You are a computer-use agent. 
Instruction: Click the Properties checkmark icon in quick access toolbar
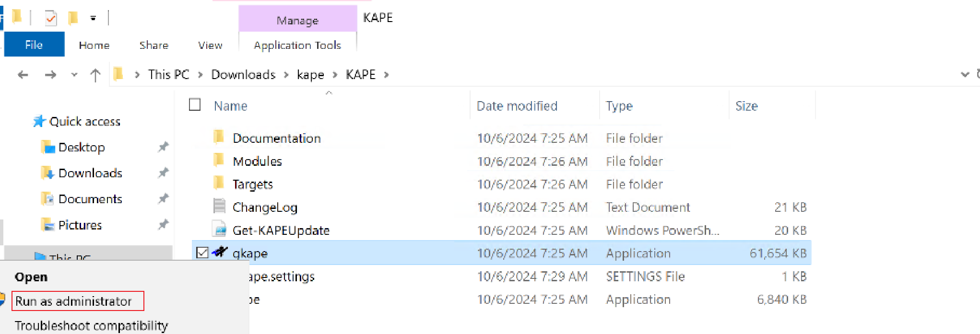coord(51,19)
